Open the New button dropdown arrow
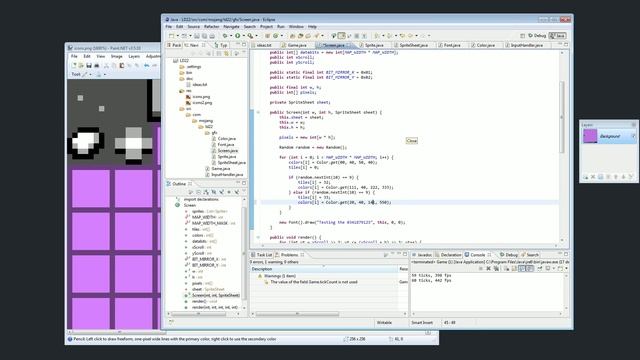Screen dimensions: 640x360 point(177,36)
